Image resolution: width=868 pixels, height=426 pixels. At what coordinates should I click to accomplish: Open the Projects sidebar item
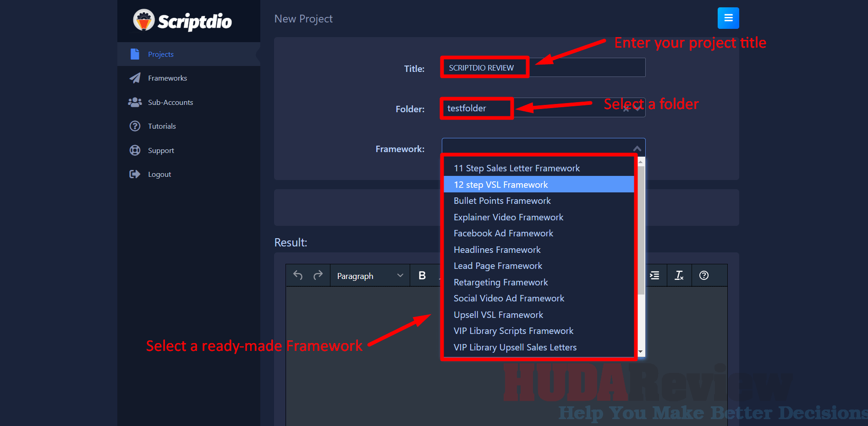(x=189, y=54)
